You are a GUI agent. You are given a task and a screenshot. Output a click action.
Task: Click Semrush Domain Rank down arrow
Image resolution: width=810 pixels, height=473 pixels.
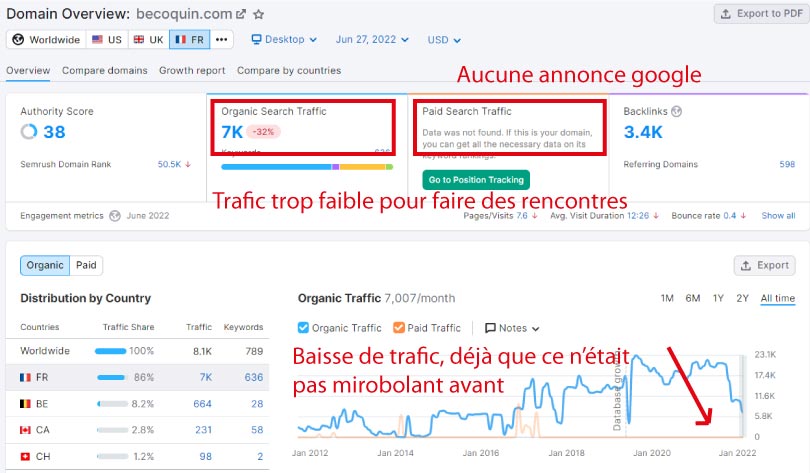coord(188,164)
